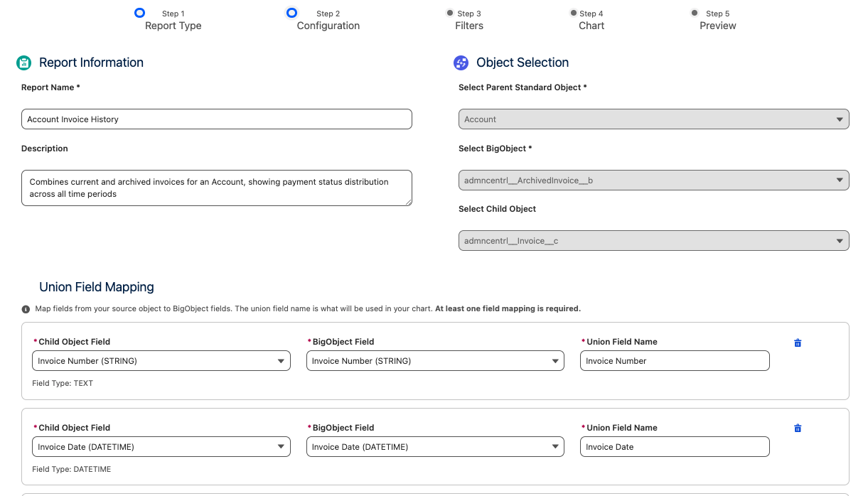The height and width of the screenshot is (496, 868).
Task: Focus the Description text area
Action: (x=217, y=188)
